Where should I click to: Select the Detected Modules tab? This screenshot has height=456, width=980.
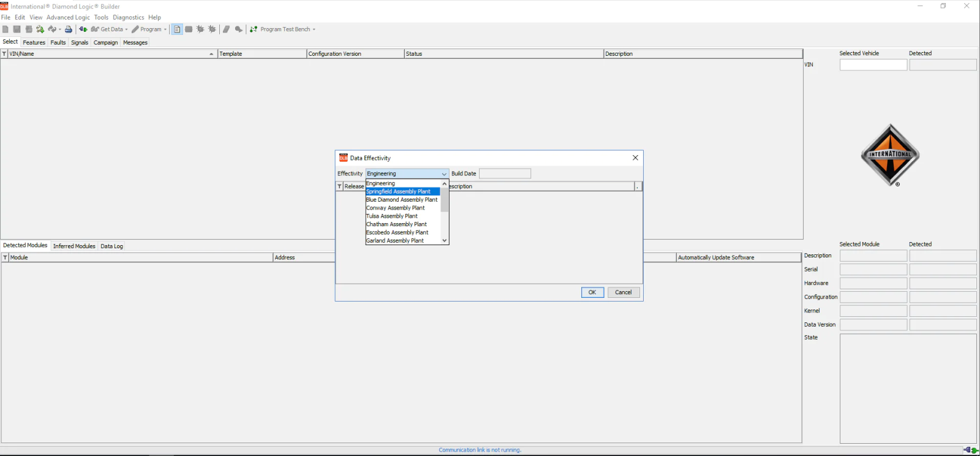pyautogui.click(x=25, y=245)
